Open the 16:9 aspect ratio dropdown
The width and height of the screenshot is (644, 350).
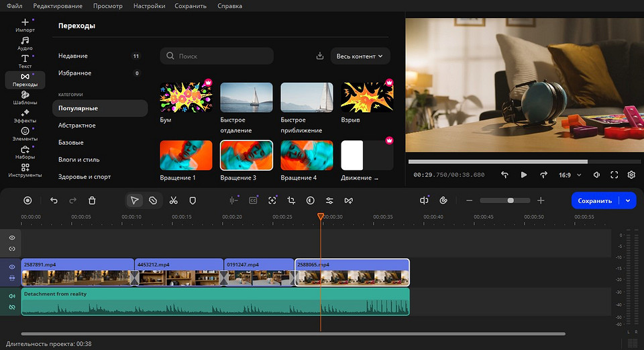coord(570,175)
